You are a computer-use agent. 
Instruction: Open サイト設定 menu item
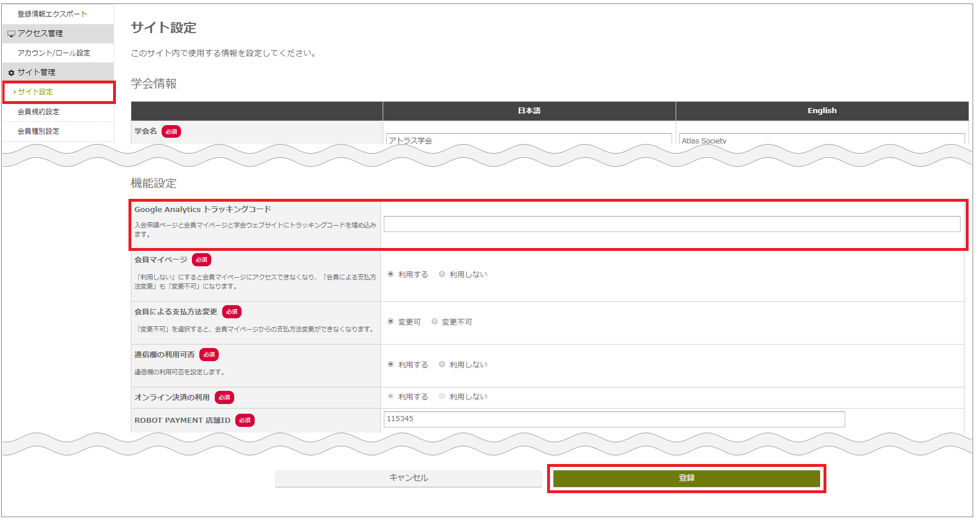pos(35,91)
